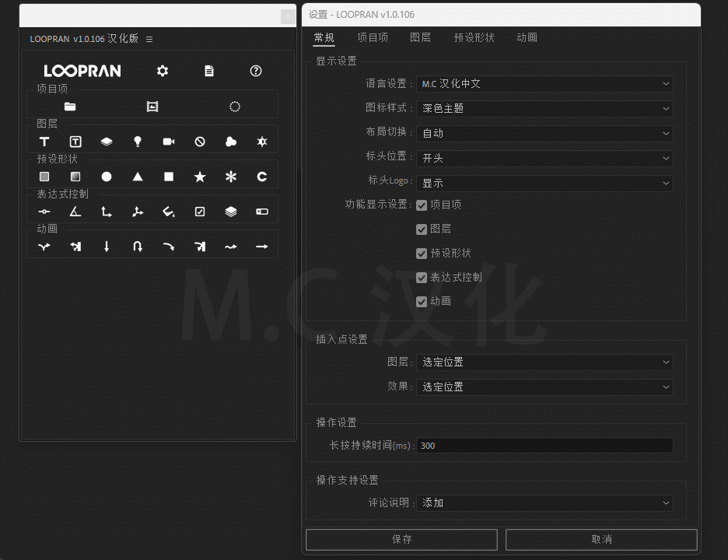This screenshot has width=728, height=560.
Task: Click the 长按持续时间 input field
Action: pyautogui.click(x=544, y=446)
